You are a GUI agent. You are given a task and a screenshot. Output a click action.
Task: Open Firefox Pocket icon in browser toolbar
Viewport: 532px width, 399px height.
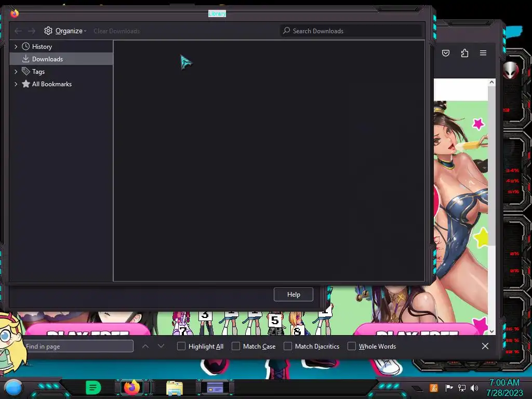coord(446,53)
